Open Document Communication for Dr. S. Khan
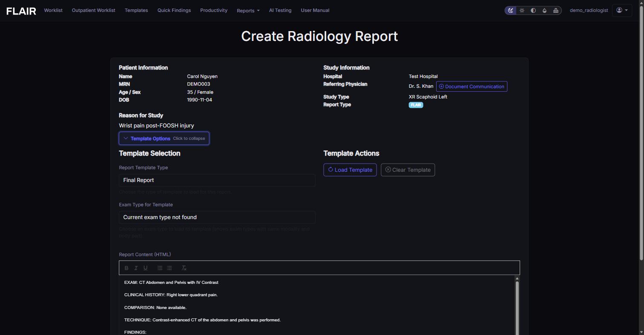 [x=471, y=87]
